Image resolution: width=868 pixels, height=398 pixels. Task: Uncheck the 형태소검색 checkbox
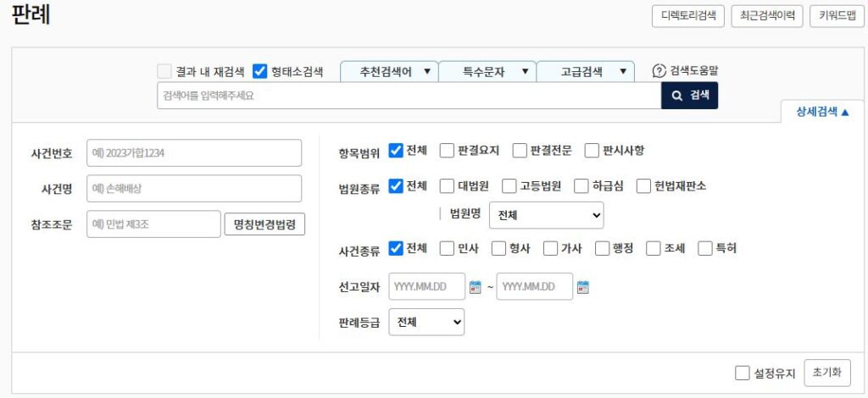(260, 72)
